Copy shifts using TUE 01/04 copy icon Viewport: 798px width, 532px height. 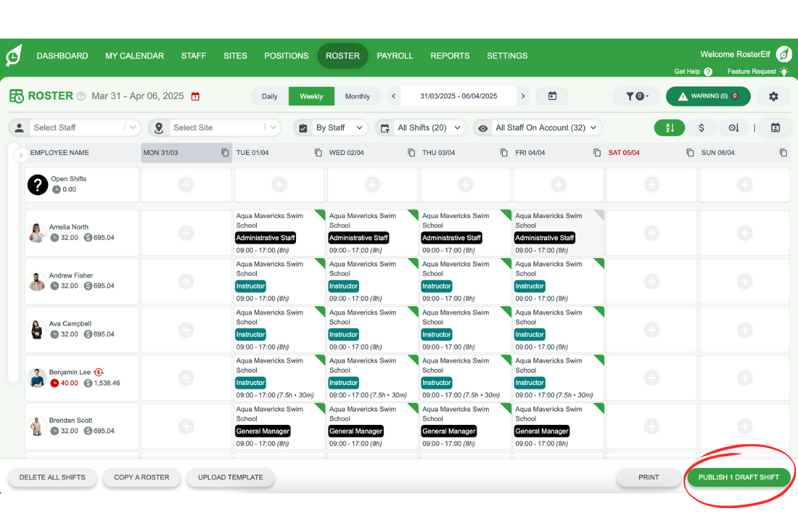[318, 152]
